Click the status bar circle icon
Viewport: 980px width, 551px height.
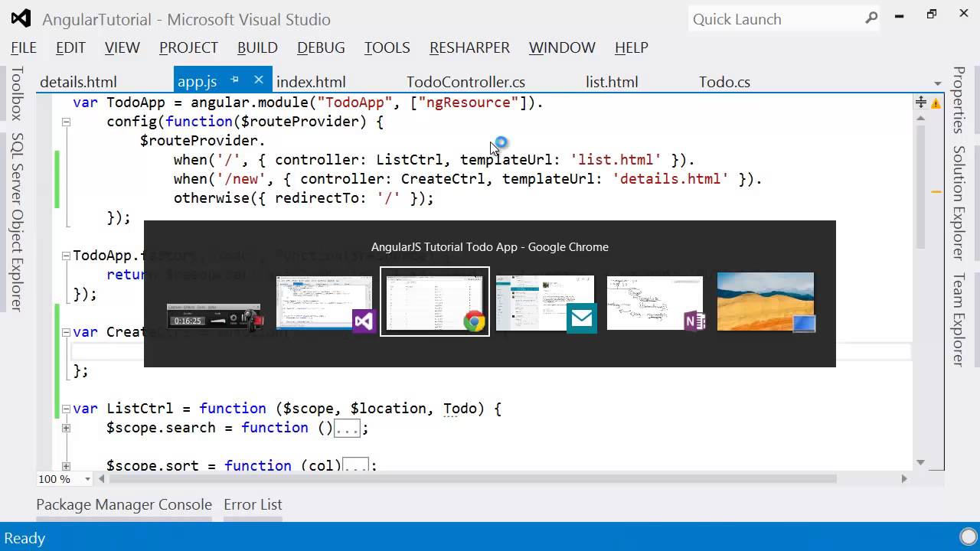968,537
